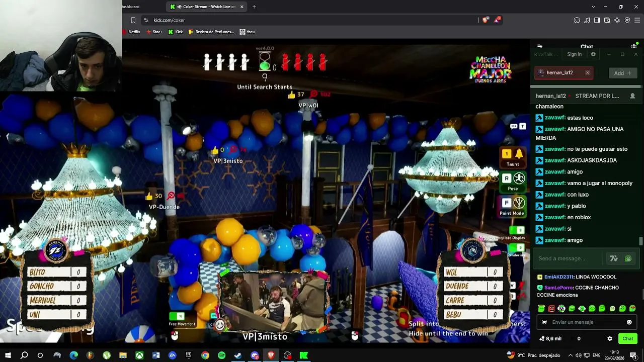Open the 7TV emotes button
The image size is (644, 362).
[x=613, y=258]
